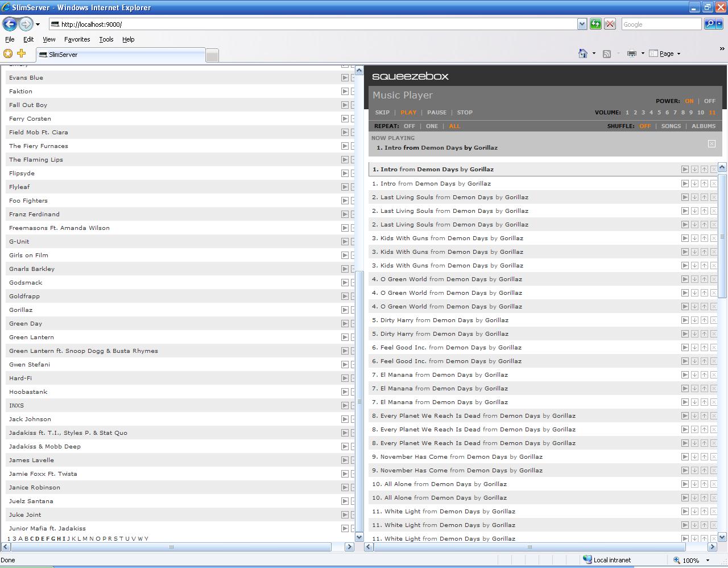Screen dimensions: 728x568
Task: Set shuffle mode to SONGS
Action: click(671, 126)
